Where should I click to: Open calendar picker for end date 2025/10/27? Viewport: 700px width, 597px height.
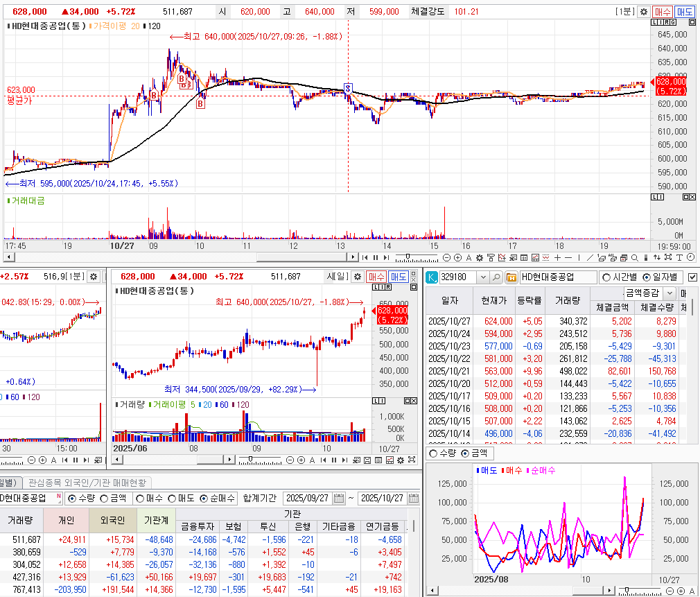[x=414, y=499]
